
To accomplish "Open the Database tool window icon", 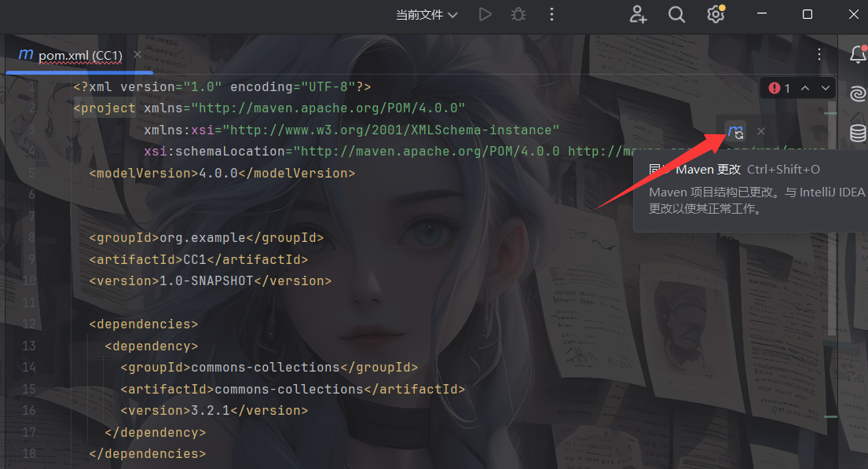I will [858, 133].
